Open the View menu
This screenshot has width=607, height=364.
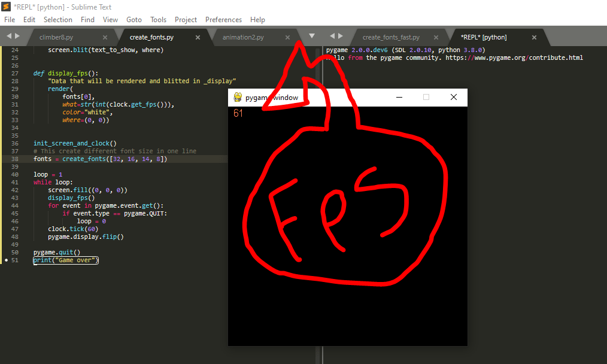click(x=110, y=19)
